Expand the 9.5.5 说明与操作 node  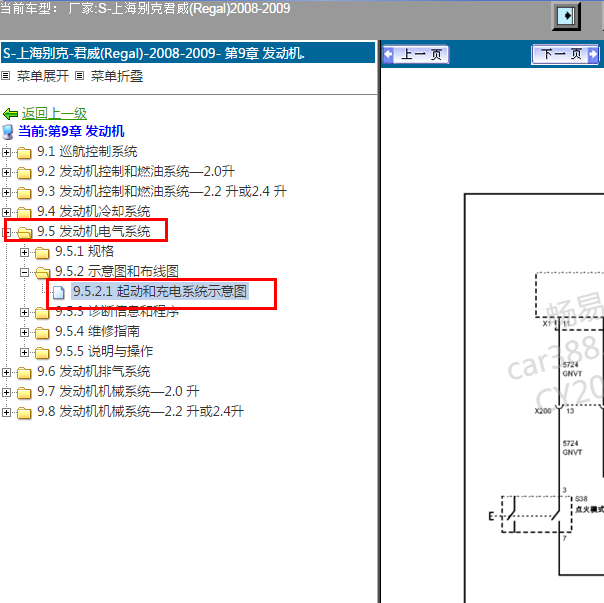24,353
